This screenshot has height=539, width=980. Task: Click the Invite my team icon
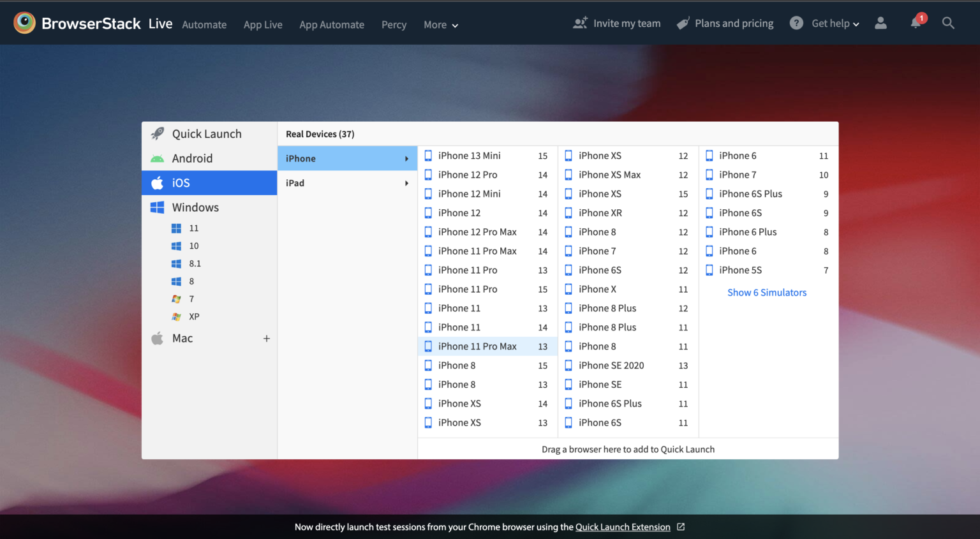coord(579,22)
